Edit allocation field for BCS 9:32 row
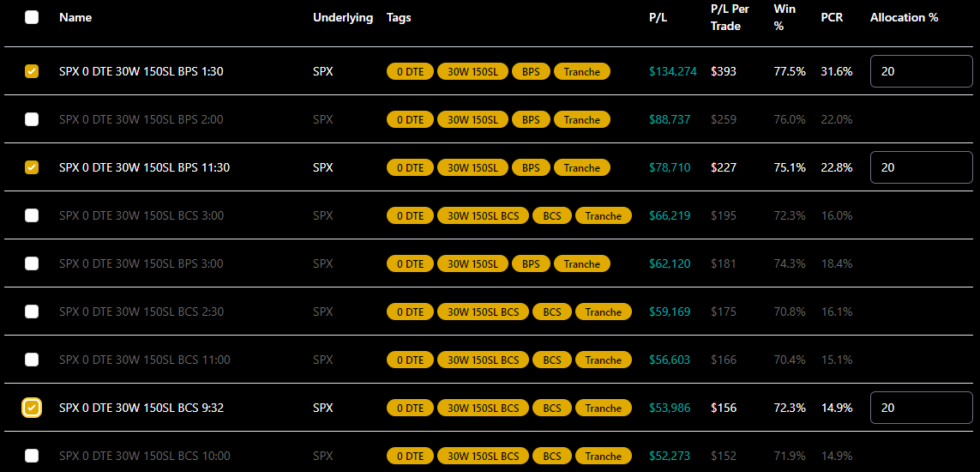Screen dimensions: 980x472 (x=921, y=408)
